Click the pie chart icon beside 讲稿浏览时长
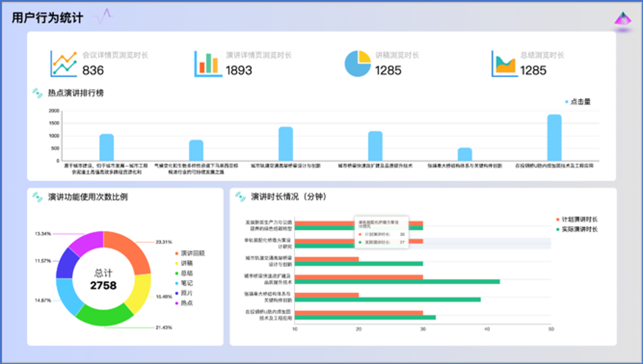643x364 pixels. point(357,64)
